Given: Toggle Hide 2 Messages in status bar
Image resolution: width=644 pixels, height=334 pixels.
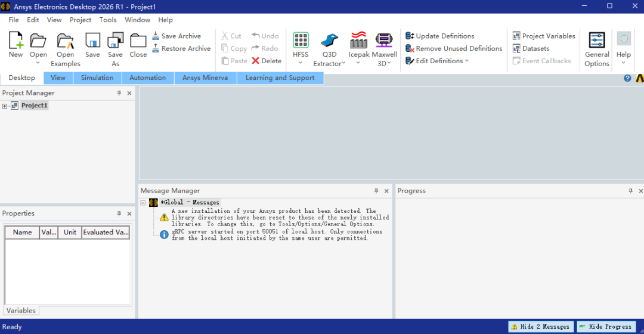Looking at the screenshot, I should pos(540,327).
